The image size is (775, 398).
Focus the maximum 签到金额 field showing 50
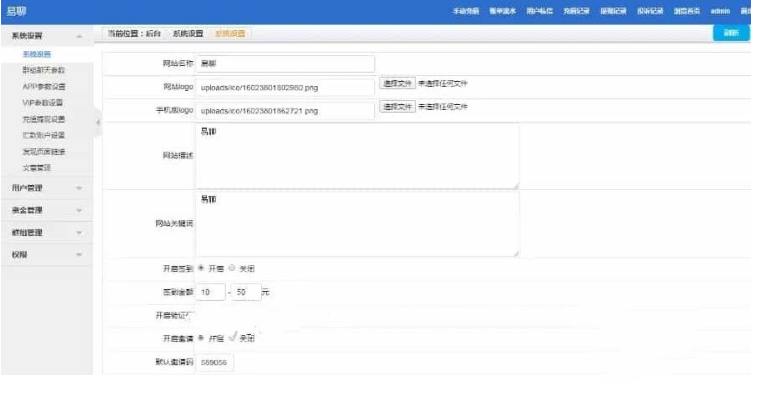click(246, 292)
